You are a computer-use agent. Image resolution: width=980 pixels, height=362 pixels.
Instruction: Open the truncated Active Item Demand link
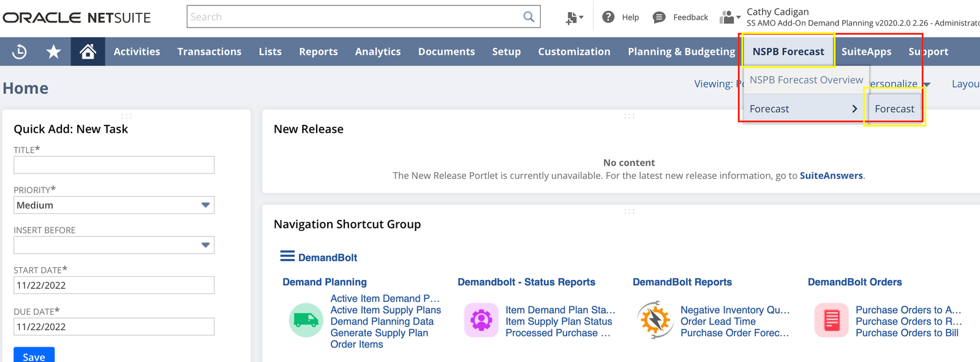click(x=385, y=298)
